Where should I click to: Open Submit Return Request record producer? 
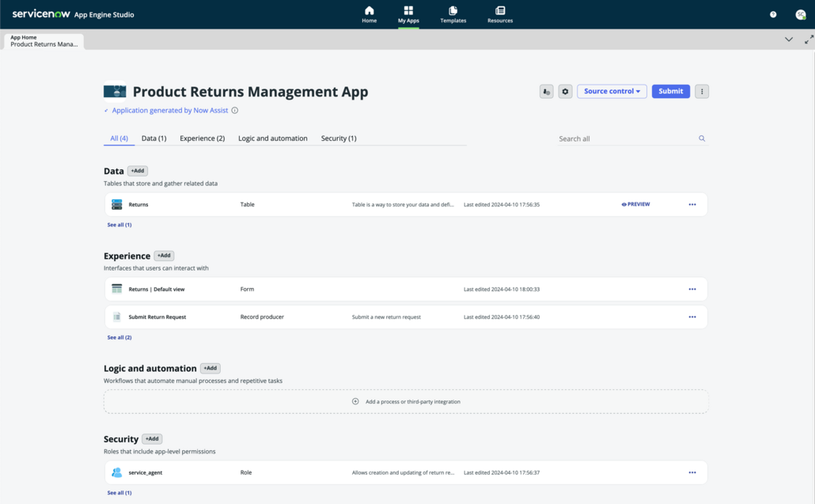406,317
